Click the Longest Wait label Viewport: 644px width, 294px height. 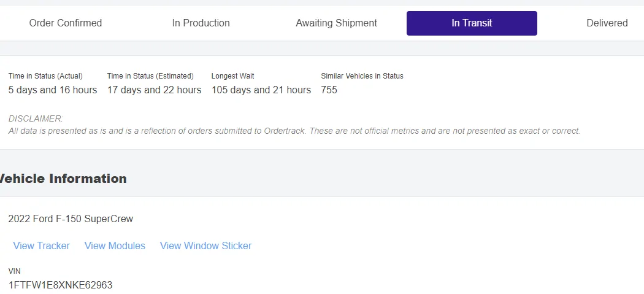(232, 76)
